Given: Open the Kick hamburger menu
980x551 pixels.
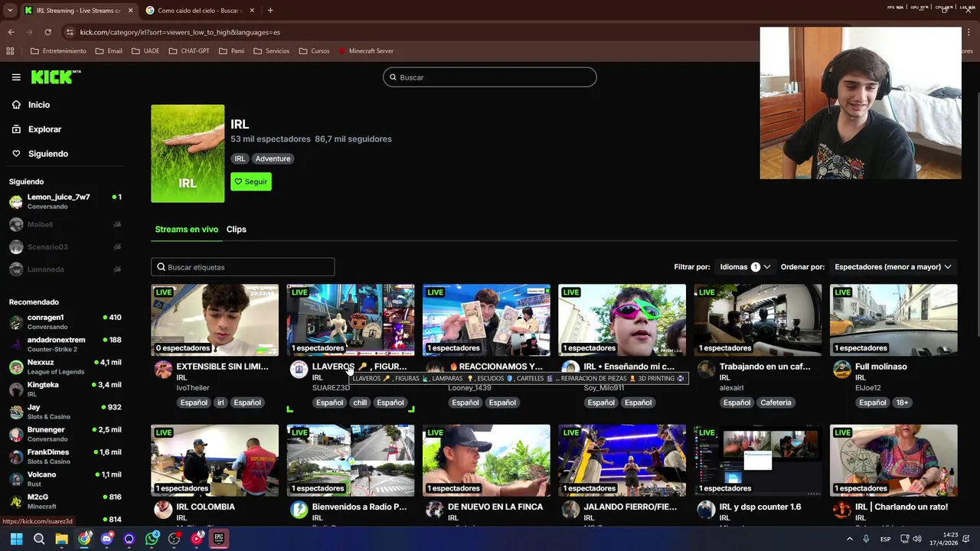Looking at the screenshot, I should point(16,77).
